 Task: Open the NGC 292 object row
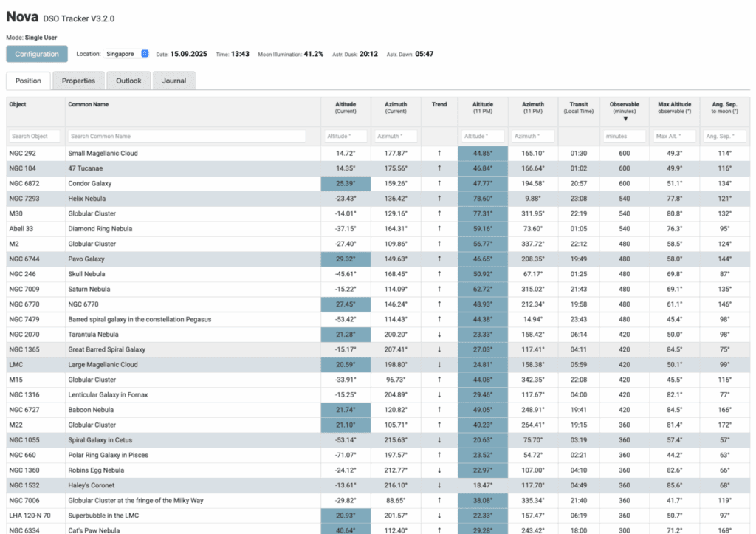[x=21, y=154]
